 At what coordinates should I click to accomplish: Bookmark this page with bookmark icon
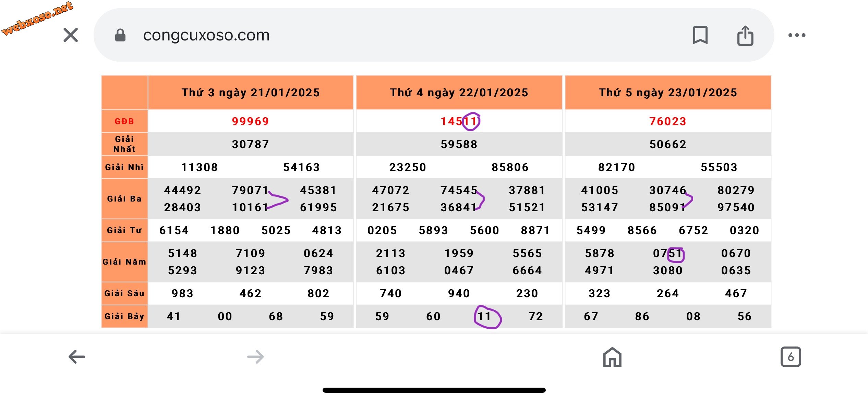700,35
